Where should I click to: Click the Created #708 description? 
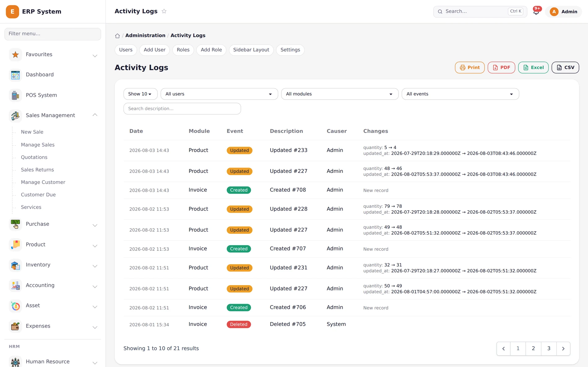tap(288, 190)
